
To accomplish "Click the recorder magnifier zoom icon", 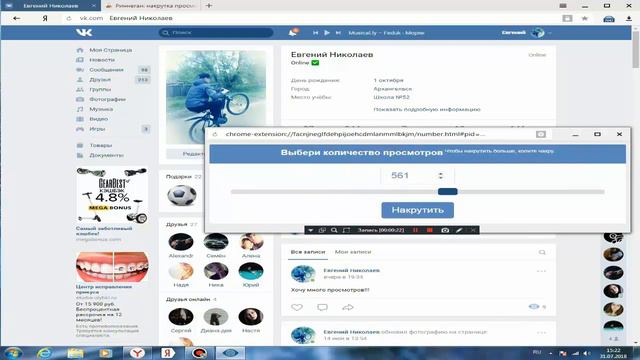I will pyautogui.click(x=334, y=230).
